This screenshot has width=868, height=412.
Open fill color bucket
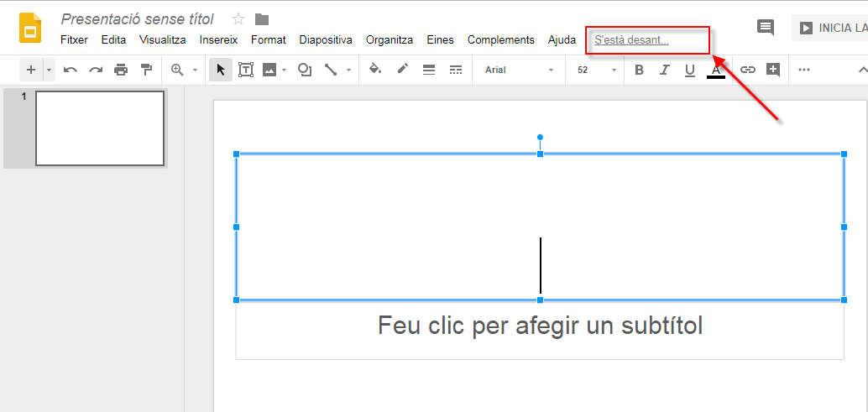coord(375,70)
